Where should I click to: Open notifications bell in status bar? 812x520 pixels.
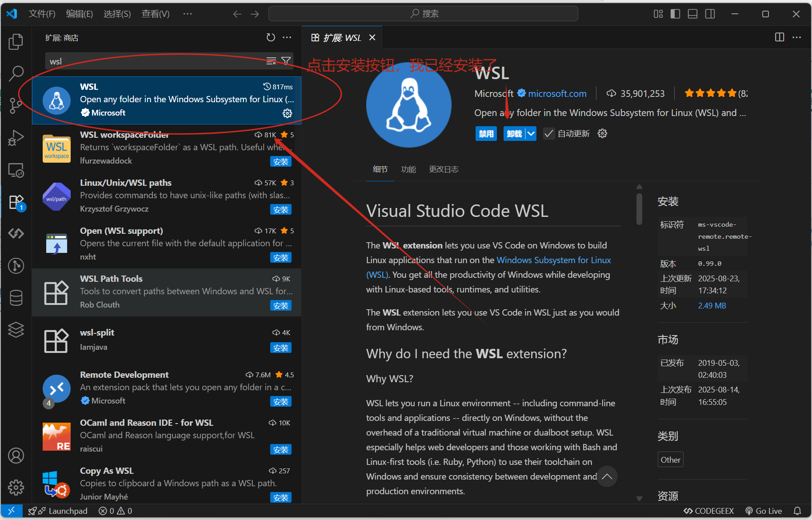pos(798,511)
